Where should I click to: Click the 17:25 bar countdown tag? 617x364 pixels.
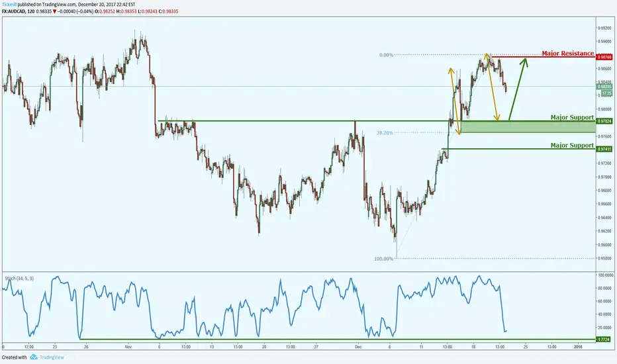606,93
